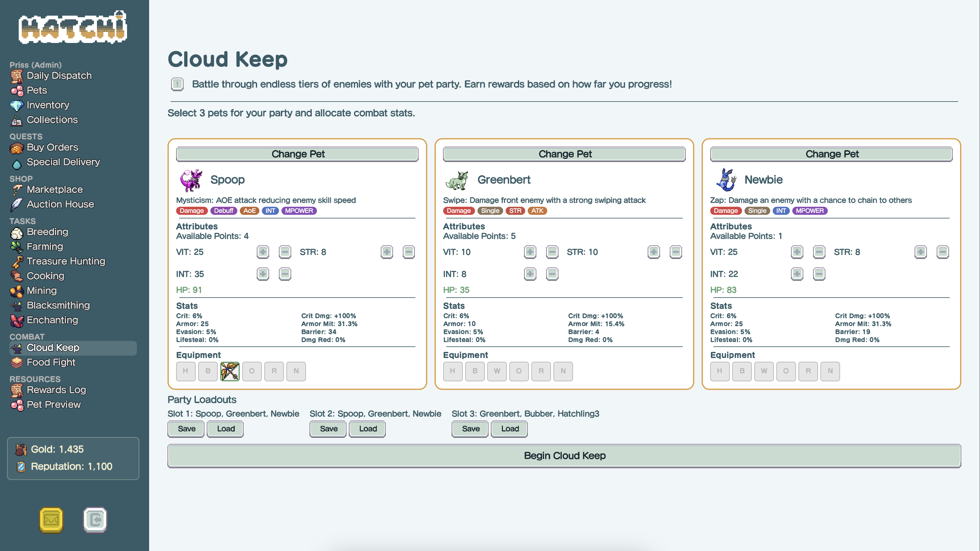Increase Spoop's VIT with the plus button
Screen dimensions: 980x551
tap(263, 252)
